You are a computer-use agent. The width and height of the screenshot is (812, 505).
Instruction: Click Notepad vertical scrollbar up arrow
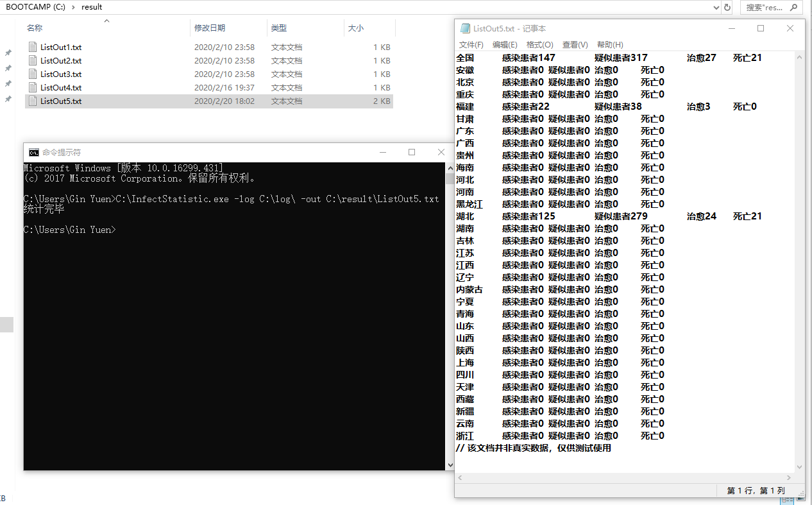(799, 57)
